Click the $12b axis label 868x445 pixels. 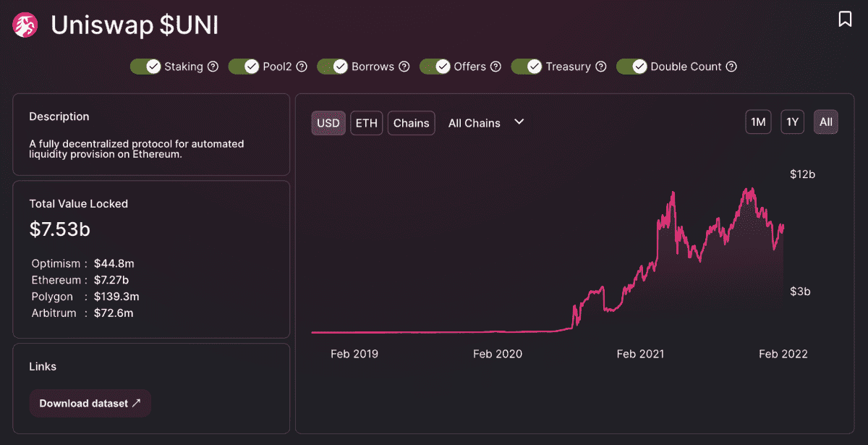click(x=803, y=174)
